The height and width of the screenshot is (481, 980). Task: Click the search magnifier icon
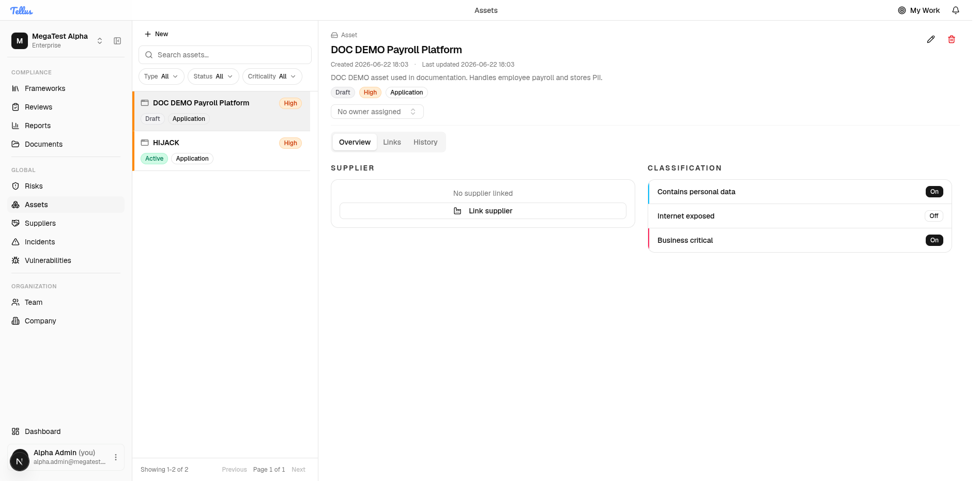(x=149, y=55)
